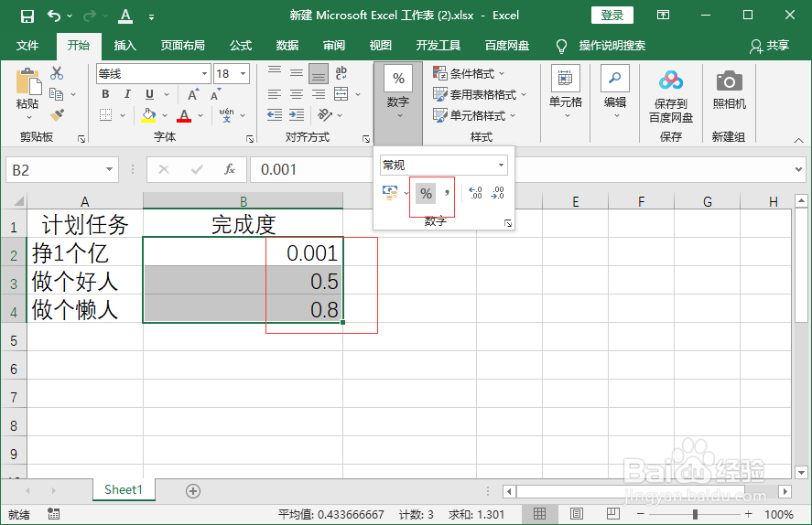Click the 照相机 camera button
The width and height of the screenshot is (812, 525).
pyautogui.click(x=729, y=90)
